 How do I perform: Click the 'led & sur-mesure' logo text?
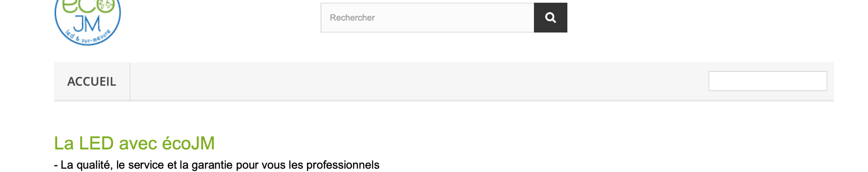[87, 37]
